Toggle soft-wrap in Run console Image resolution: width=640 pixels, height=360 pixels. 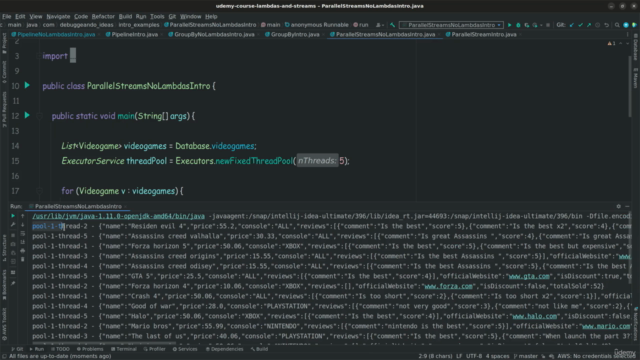22,233
